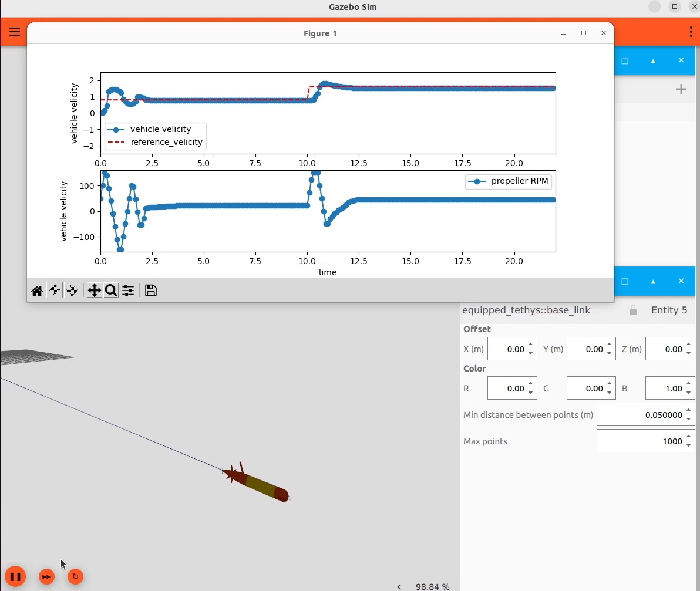Minimize the Gazebo Sim window
The width and height of the screenshot is (700, 591).
pyautogui.click(x=654, y=6)
